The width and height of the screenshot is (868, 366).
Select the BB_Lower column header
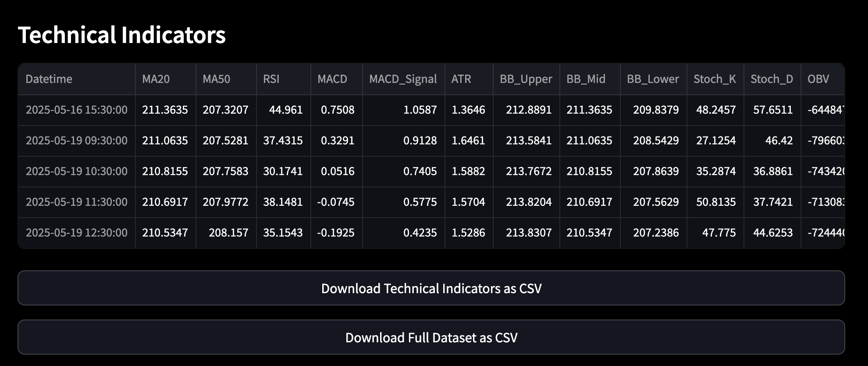pos(654,79)
